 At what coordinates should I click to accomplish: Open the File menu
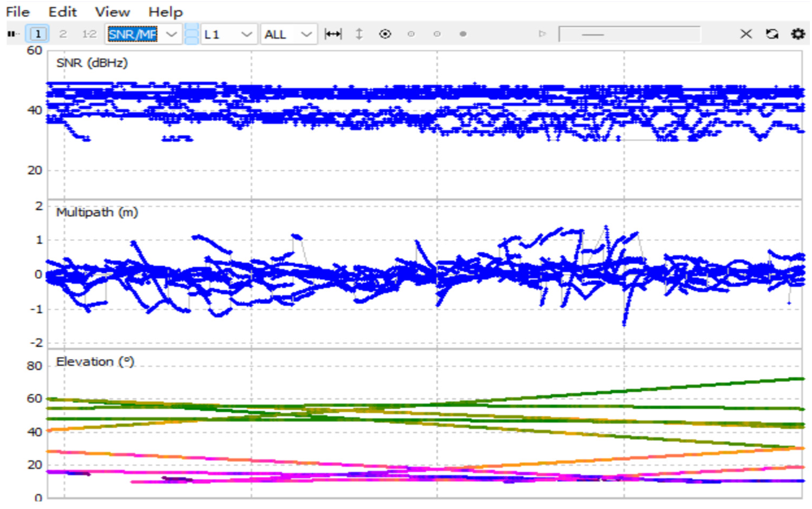tap(18, 12)
